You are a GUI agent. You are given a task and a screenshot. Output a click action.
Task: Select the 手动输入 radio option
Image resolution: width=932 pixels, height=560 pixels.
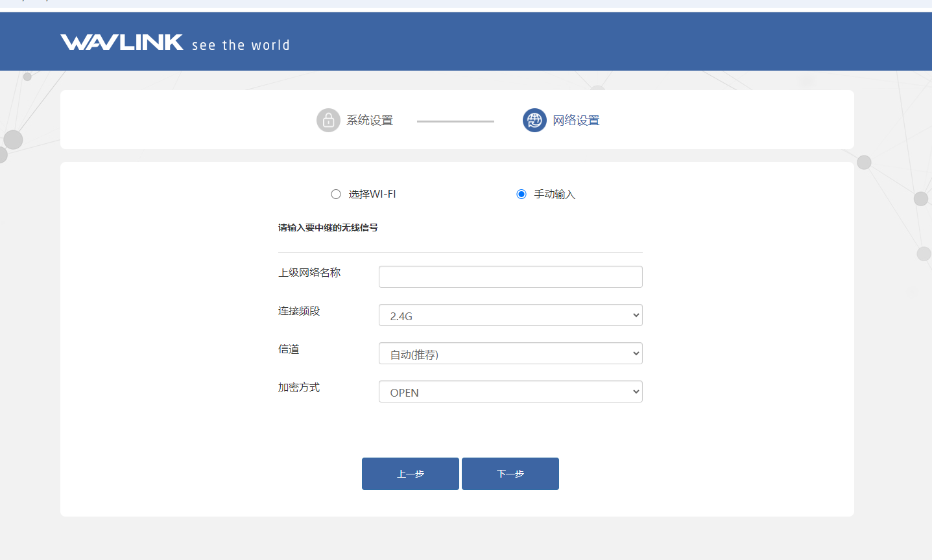coord(521,194)
